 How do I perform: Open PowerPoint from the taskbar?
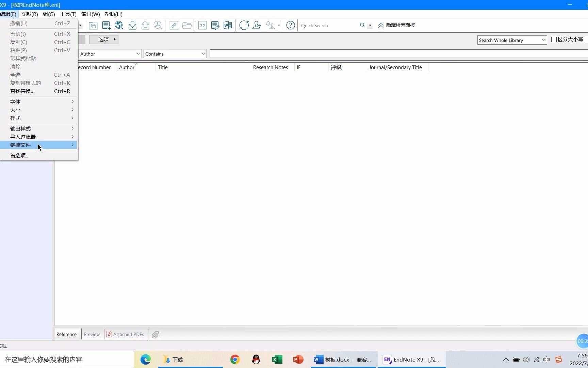[298, 359]
